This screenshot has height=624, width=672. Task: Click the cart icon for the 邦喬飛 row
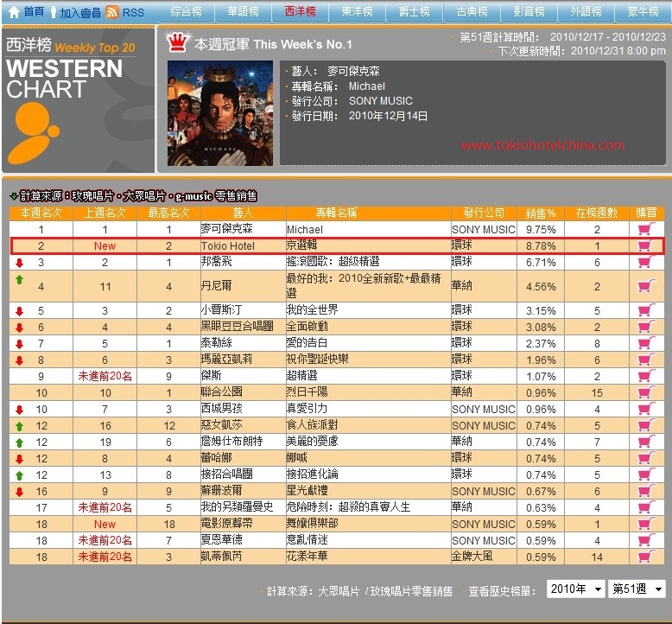tap(646, 262)
